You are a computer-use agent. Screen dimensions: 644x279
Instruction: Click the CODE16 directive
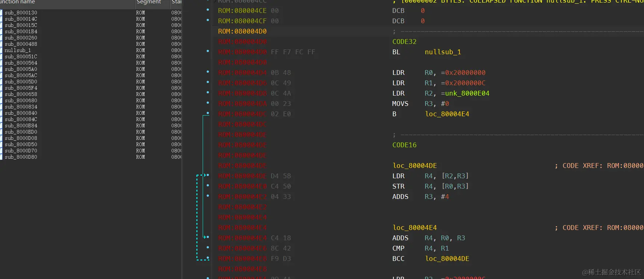pyautogui.click(x=404, y=145)
